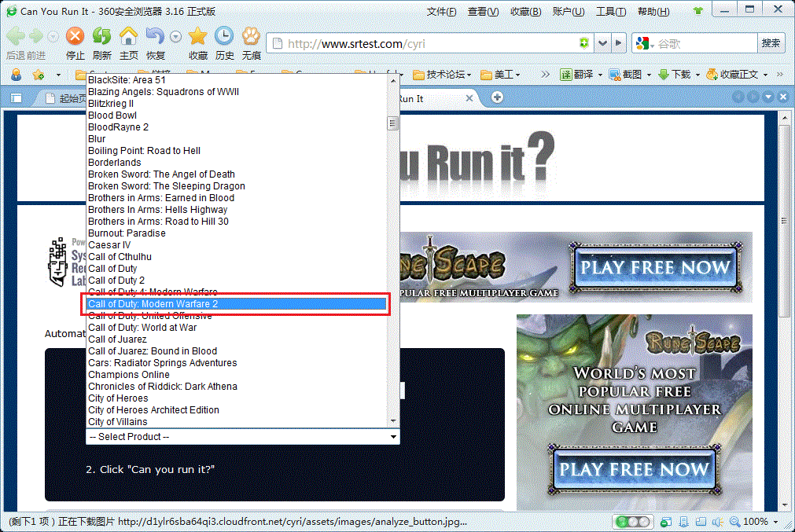Open the 账户(U) menu
This screenshot has width=795, height=532.
point(569,11)
